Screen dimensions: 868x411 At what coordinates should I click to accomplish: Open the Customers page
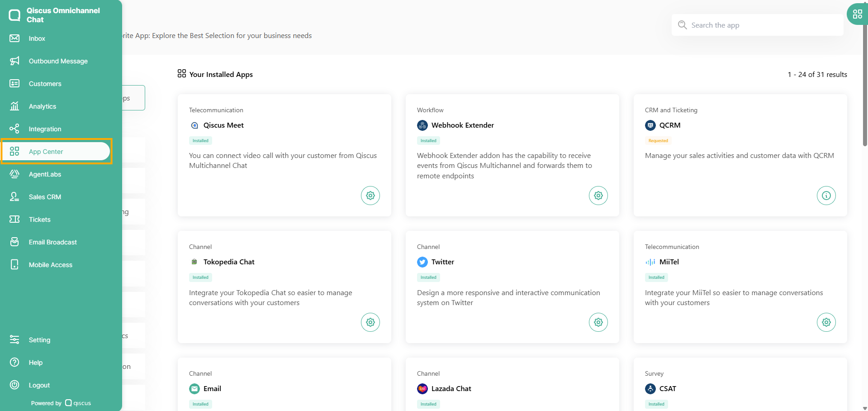tap(45, 84)
